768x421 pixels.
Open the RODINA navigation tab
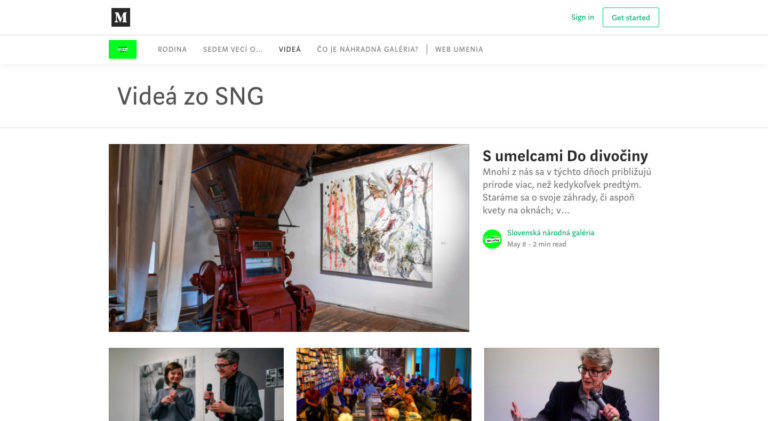[x=172, y=49]
